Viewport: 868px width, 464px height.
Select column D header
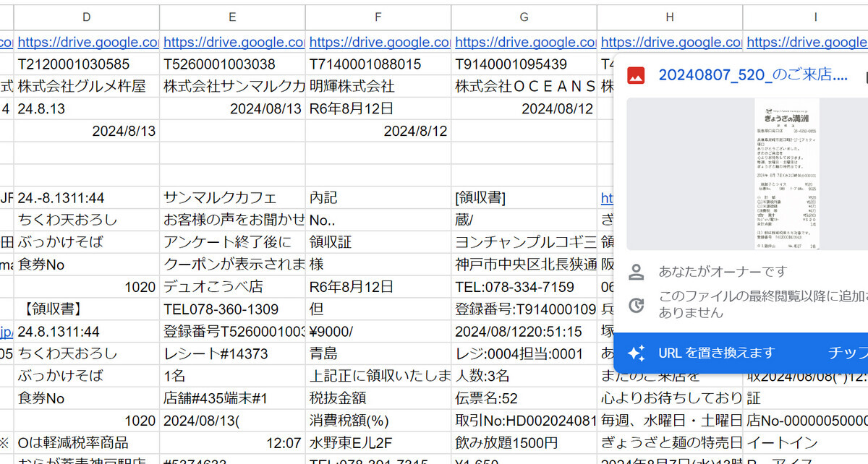(x=87, y=17)
